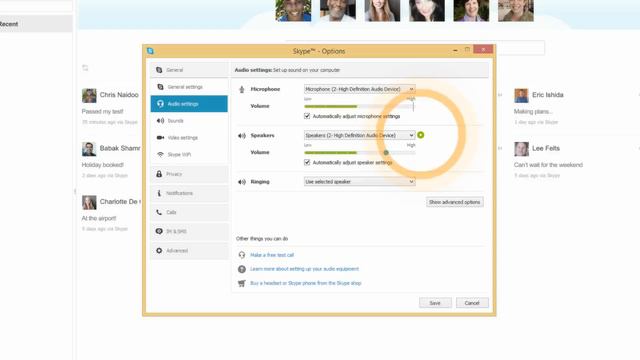The height and width of the screenshot is (360, 640).
Task: Play the speaker test sound with the green button
Action: coord(421,135)
